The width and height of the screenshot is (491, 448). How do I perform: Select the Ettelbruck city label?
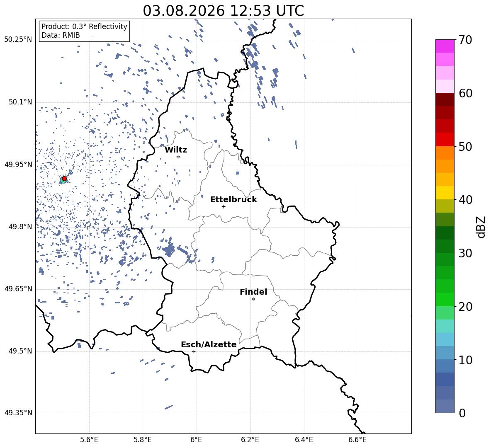(x=233, y=200)
